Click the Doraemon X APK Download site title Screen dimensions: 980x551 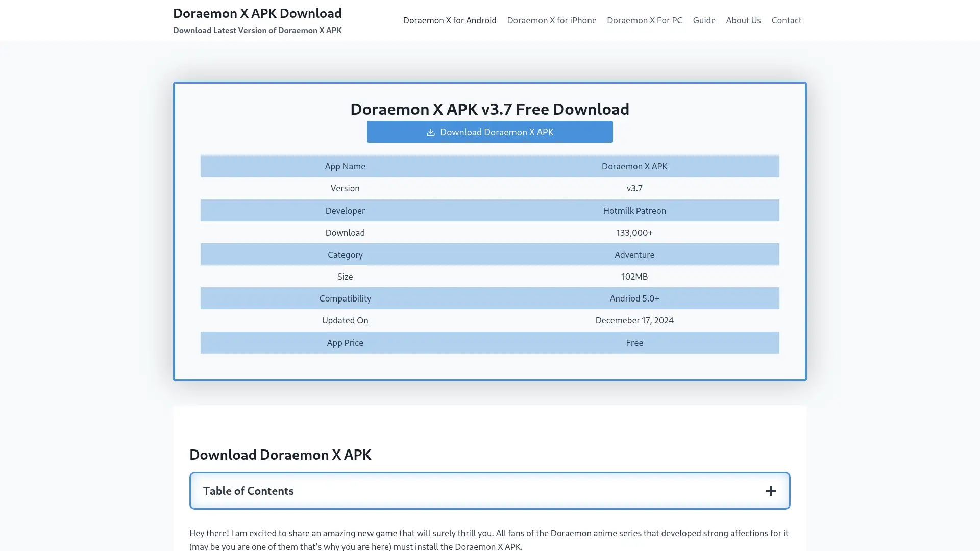click(257, 13)
